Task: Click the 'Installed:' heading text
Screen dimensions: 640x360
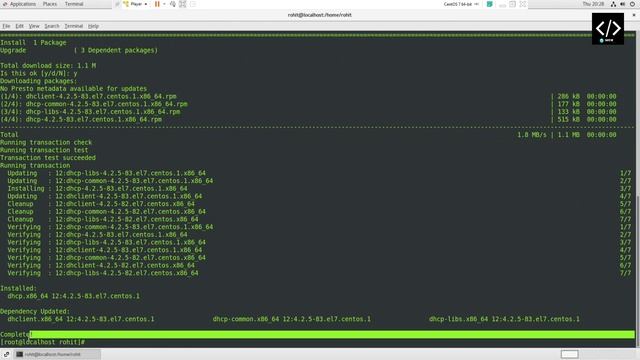Action: pos(18,289)
